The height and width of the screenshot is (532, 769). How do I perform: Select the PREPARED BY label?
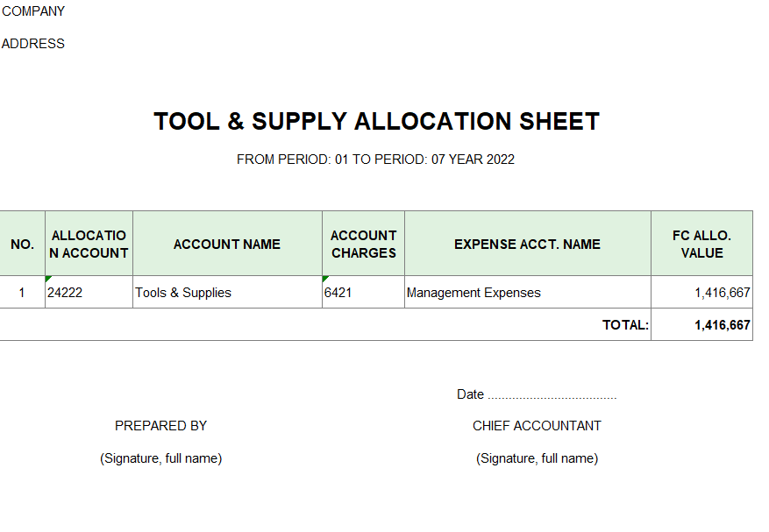click(x=160, y=426)
